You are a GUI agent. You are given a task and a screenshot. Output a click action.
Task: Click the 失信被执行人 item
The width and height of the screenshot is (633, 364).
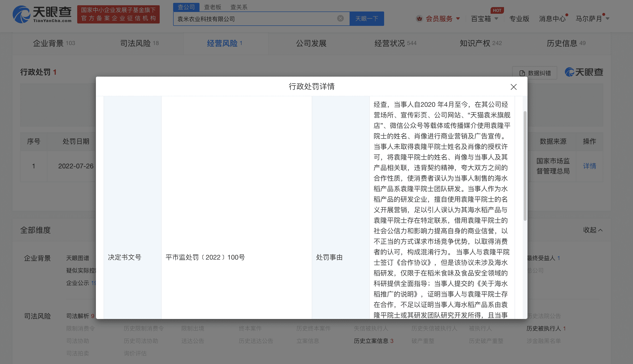(371, 328)
